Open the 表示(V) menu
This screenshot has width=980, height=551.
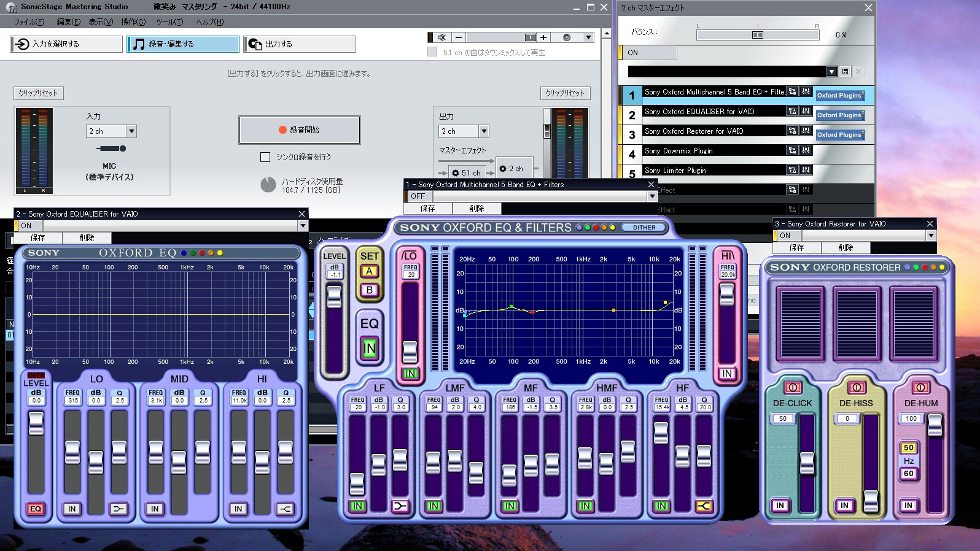[x=101, y=22]
